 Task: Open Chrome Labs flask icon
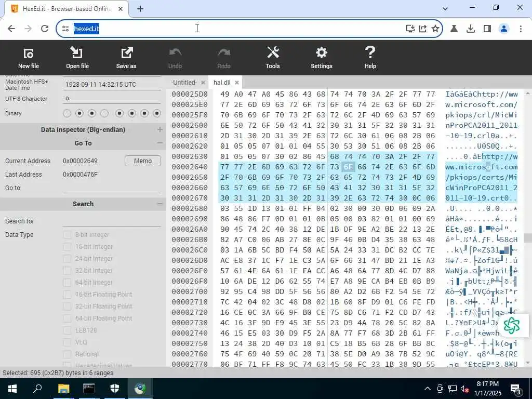point(454,29)
